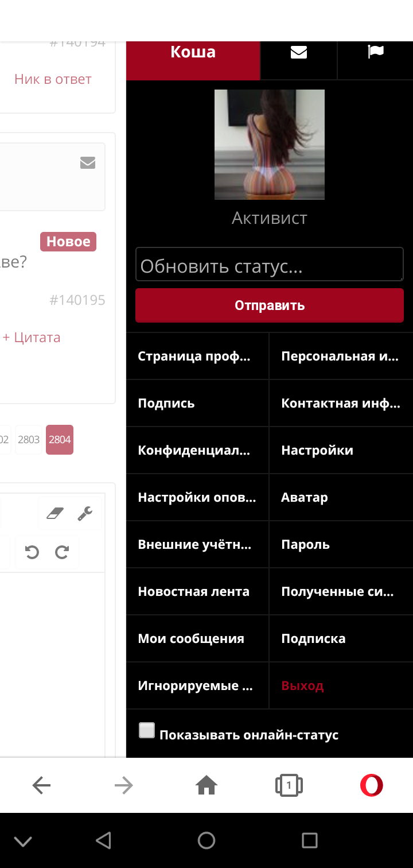Select the eraser remove-formatting tool
The image size is (413, 868).
coord(54,513)
